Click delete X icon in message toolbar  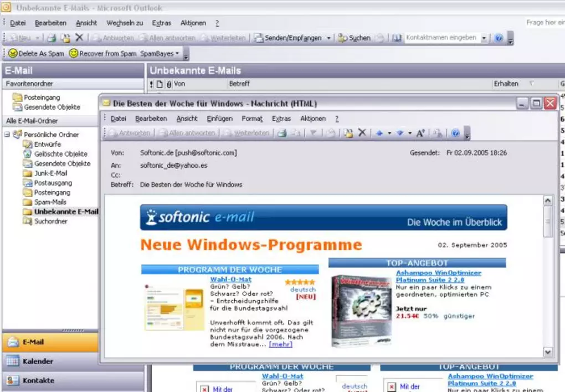click(362, 133)
